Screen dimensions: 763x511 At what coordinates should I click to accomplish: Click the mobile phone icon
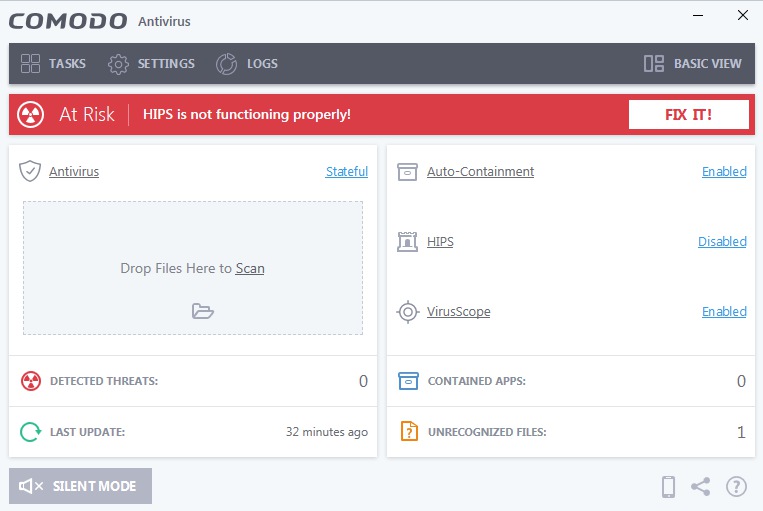[x=669, y=487]
